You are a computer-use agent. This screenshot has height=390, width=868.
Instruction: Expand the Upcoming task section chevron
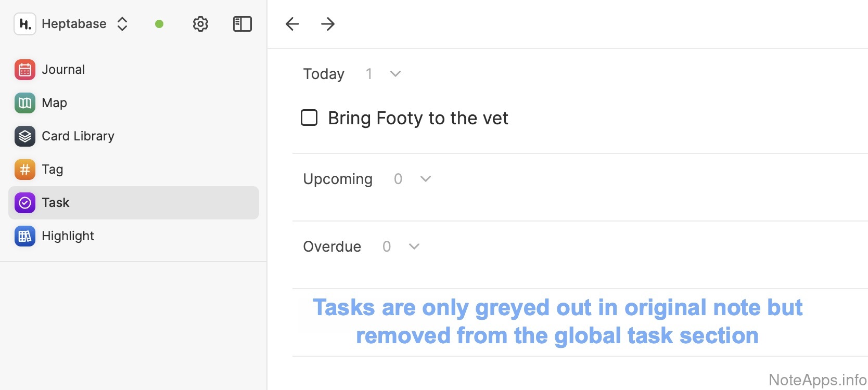pyautogui.click(x=426, y=179)
